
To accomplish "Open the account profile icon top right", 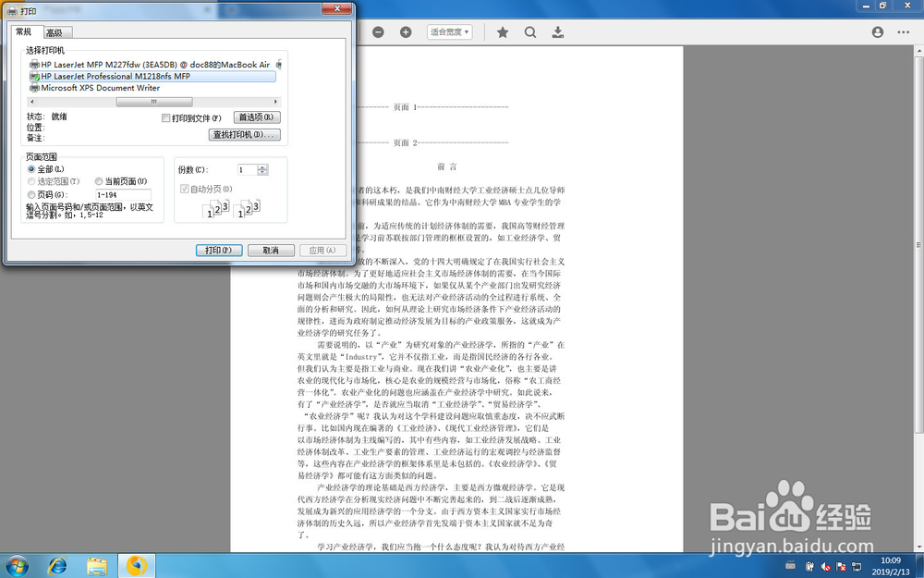I will (877, 31).
